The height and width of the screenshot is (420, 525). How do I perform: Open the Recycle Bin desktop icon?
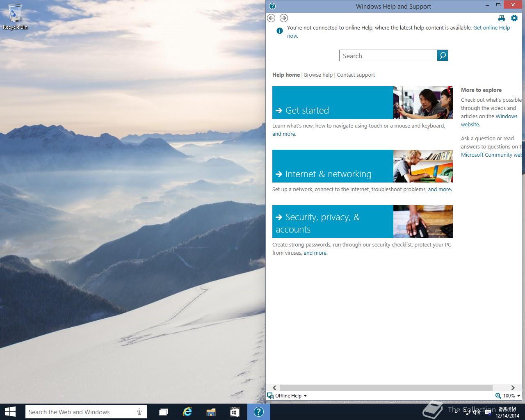(15, 17)
